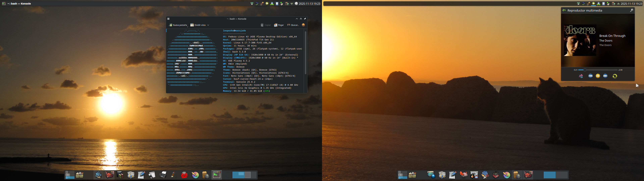Open the burger-icon menu in Konsole toolbar
The width and height of the screenshot is (644, 181).
(x=303, y=25)
